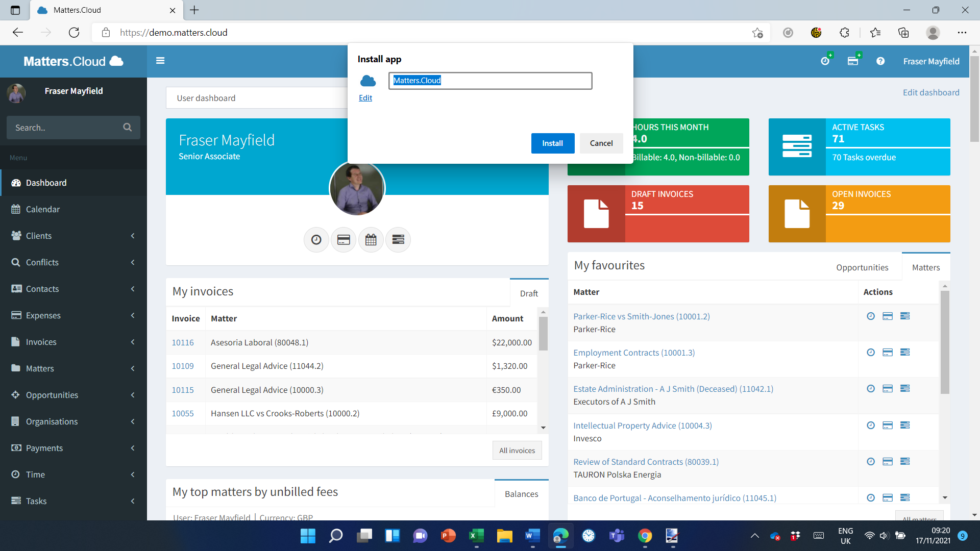The width and height of the screenshot is (980, 551).
Task: Click the expense card icon for Employment Contracts matter
Action: coord(888,352)
